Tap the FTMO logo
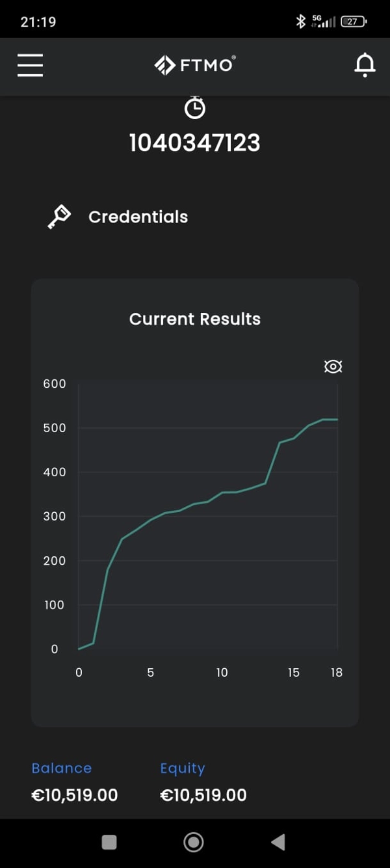Screen dimensions: 390x868 tap(195, 65)
